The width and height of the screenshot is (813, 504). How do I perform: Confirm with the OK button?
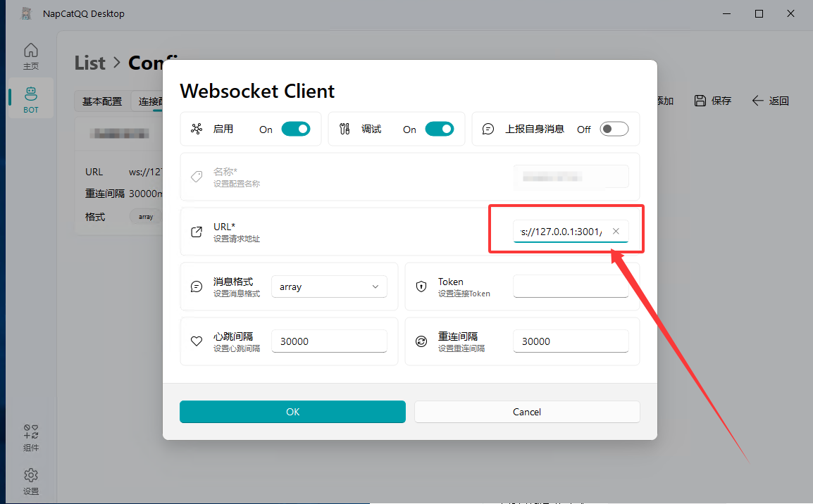pyautogui.click(x=292, y=412)
